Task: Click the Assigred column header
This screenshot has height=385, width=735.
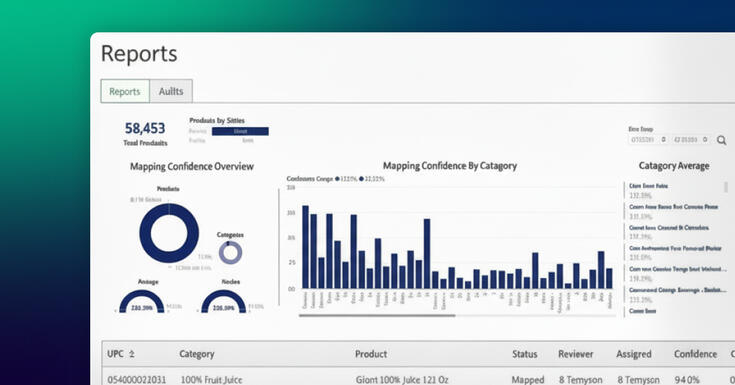Action: 634,354
